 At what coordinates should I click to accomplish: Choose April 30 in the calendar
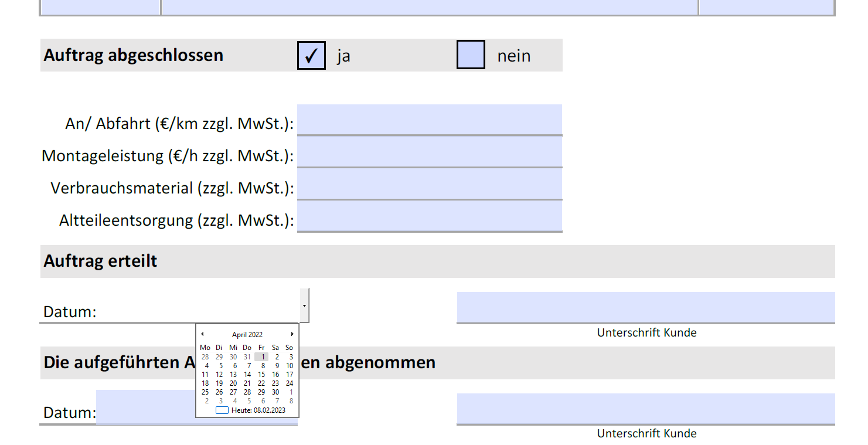275,392
